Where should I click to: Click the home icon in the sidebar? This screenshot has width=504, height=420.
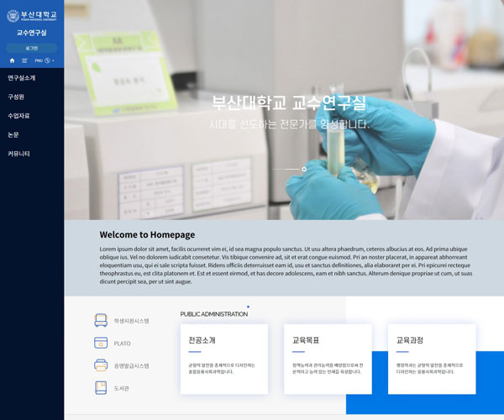tap(12, 60)
